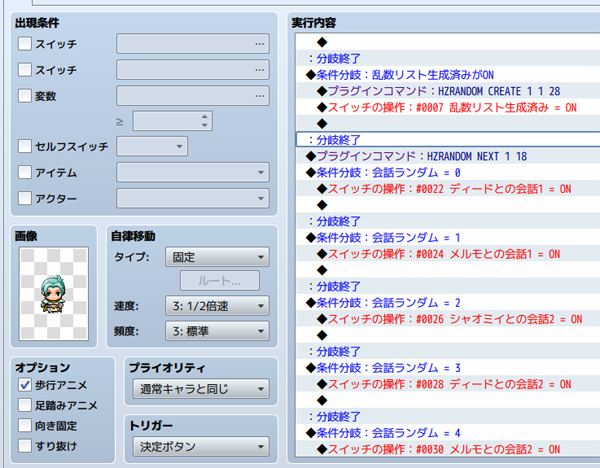Toggle the セルフスイッチ checkbox
The width and height of the screenshot is (600, 468).
25,146
